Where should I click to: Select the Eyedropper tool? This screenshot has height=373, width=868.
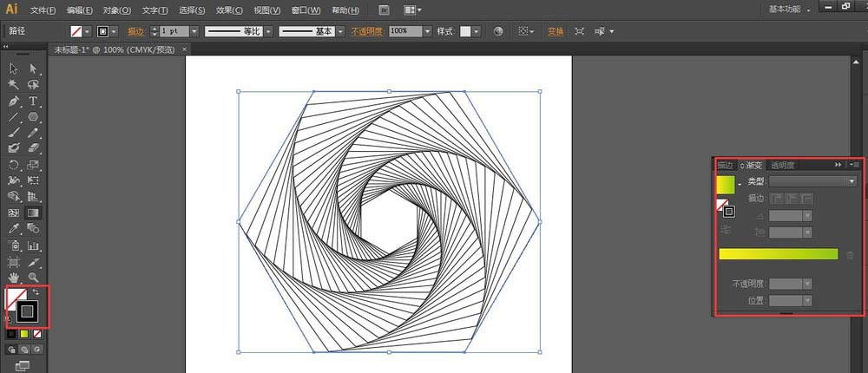click(x=14, y=228)
